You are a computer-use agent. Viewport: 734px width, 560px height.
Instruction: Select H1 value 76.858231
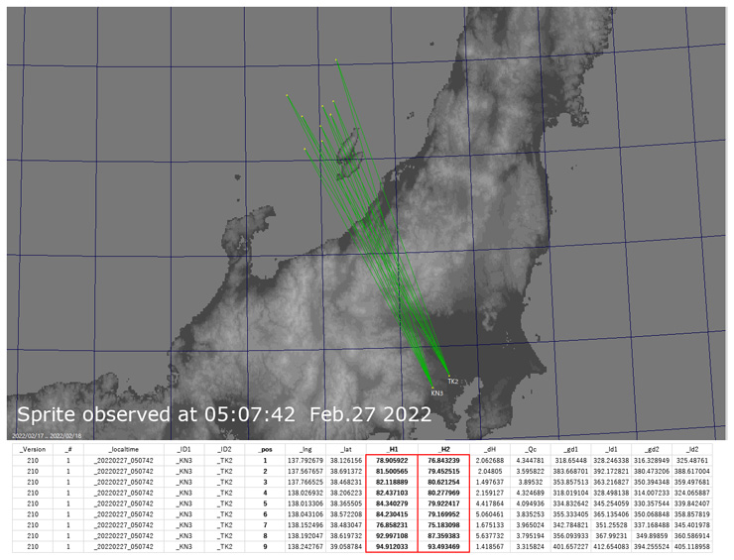point(392,525)
